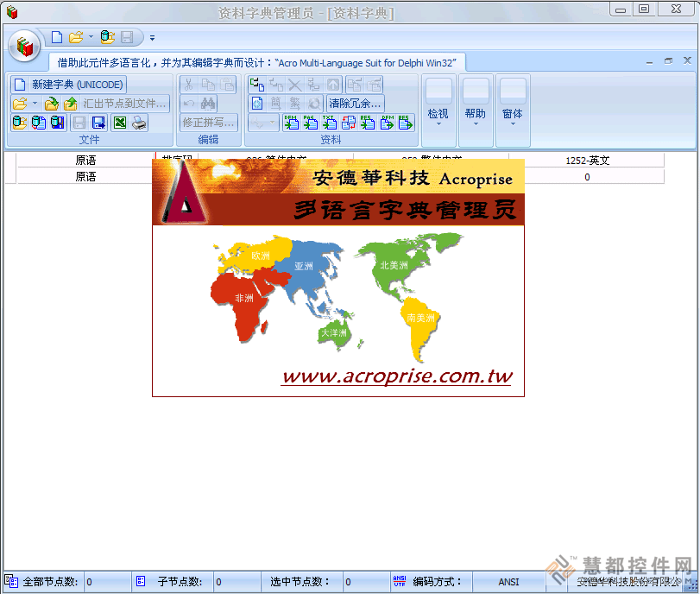
Task: Click the Acroprise splash screen world map
Action: 338,297
